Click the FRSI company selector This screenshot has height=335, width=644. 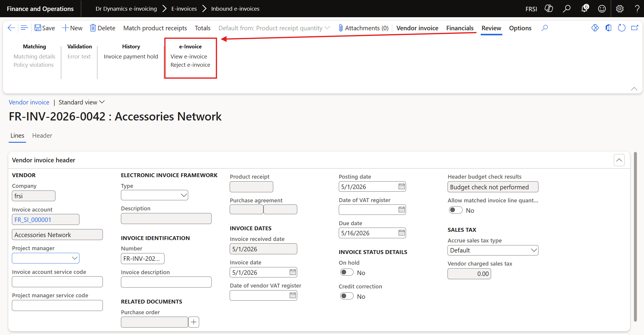coord(531,9)
